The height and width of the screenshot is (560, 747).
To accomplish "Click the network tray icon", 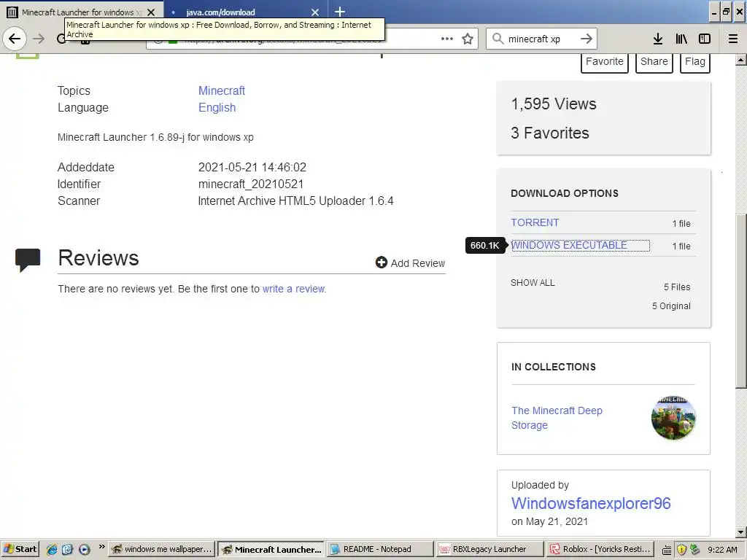I will tap(694, 549).
